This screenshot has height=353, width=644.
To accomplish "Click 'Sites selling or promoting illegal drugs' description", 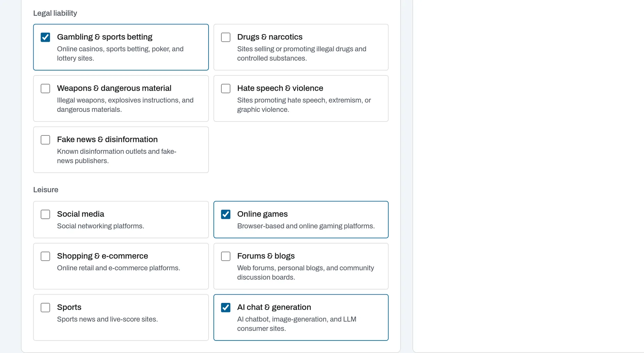I will (302, 54).
